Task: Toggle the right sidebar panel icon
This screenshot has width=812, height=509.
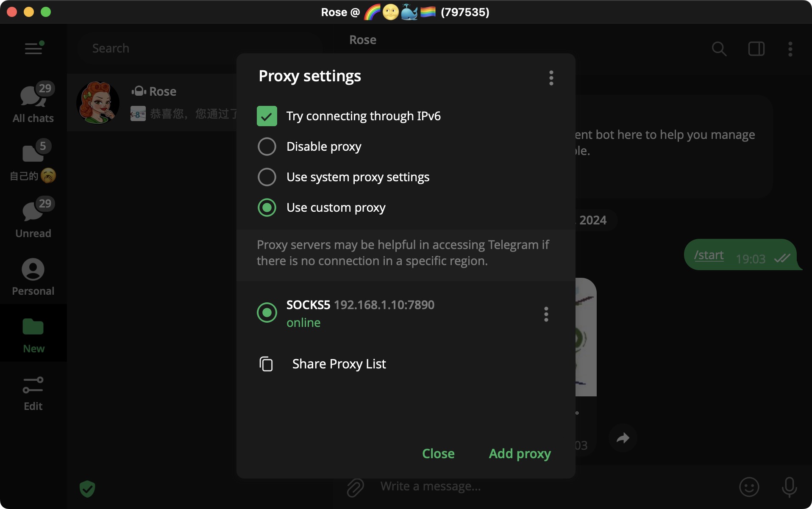Action: (x=756, y=49)
